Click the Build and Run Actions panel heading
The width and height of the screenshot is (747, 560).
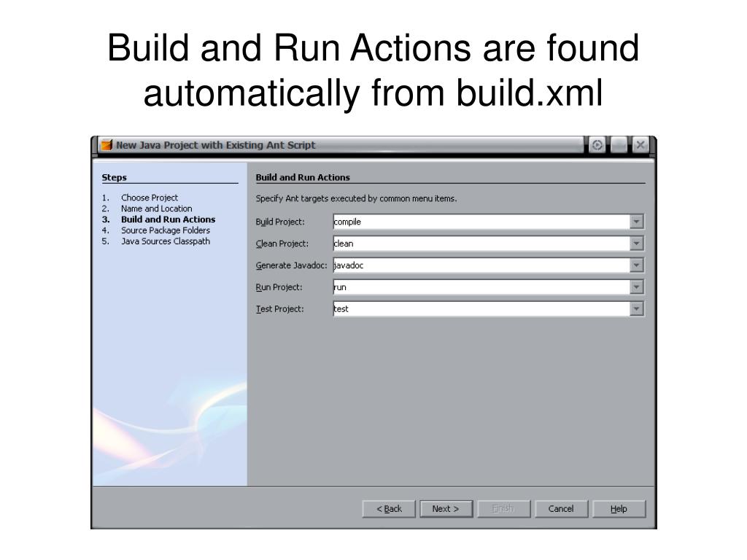point(303,178)
